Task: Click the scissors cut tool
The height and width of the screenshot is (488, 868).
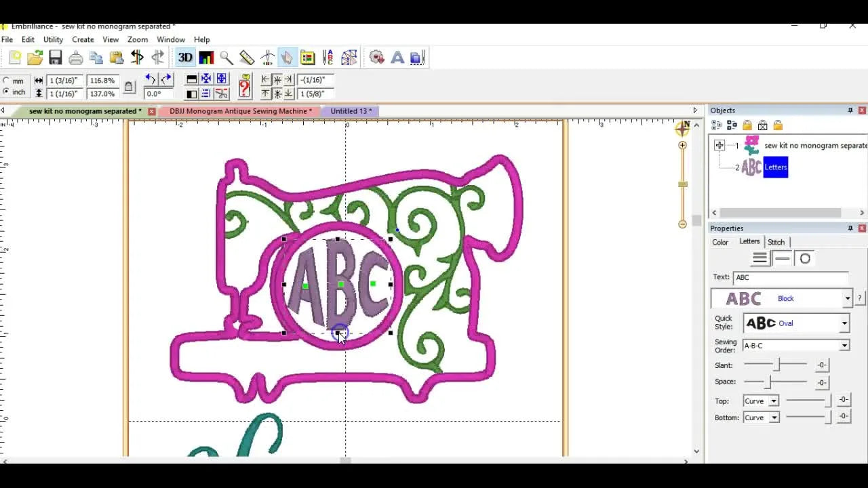Action: [x=221, y=94]
